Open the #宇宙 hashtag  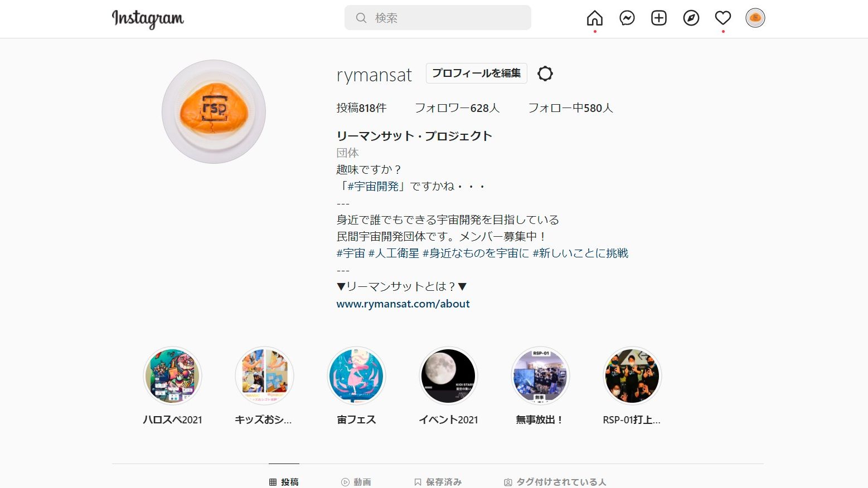351,253
